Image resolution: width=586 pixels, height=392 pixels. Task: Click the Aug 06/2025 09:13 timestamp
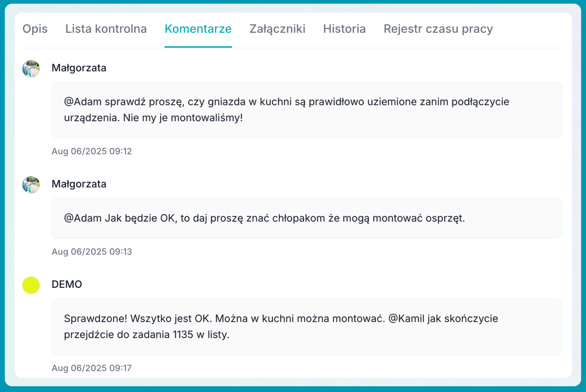(92, 252)
